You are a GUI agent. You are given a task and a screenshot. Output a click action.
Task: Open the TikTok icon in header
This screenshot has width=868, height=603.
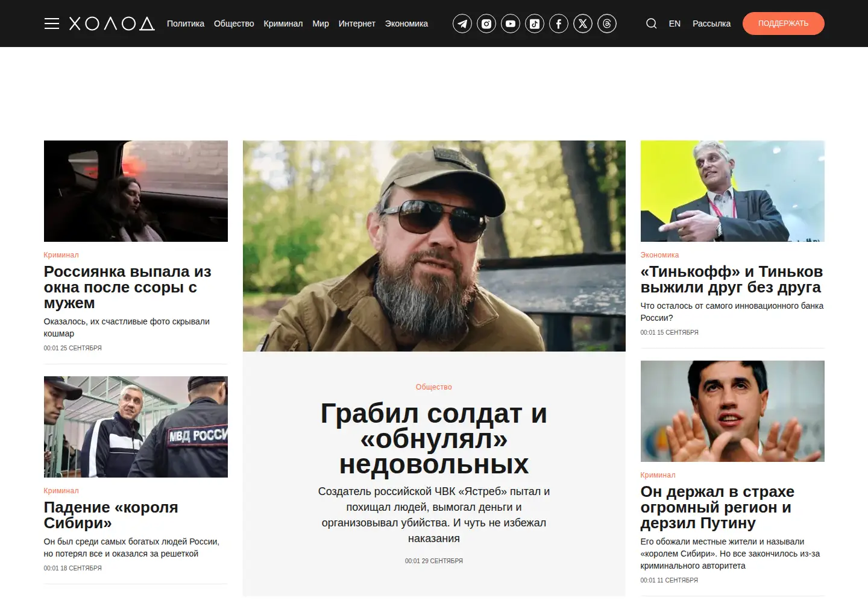pyautogui.click(x=535, y=24)
